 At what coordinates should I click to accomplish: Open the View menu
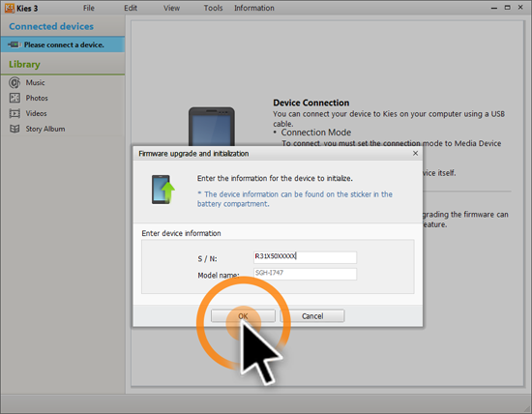[171, 8]
